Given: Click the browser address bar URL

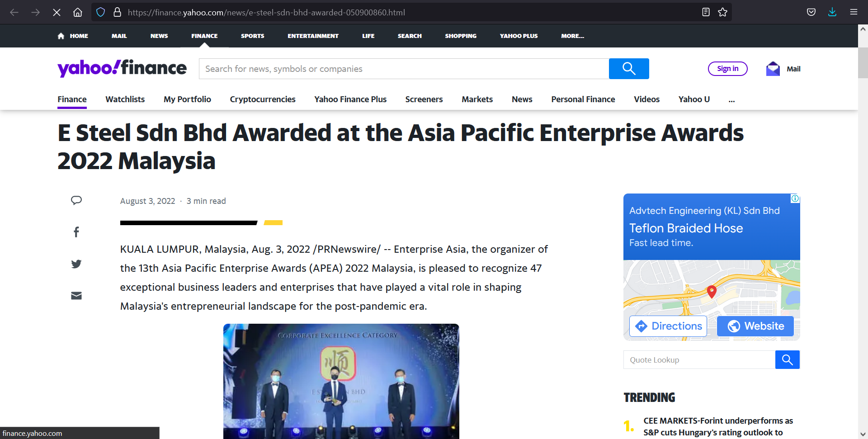Looking at the screenshot, I should (x=266, y=12).
